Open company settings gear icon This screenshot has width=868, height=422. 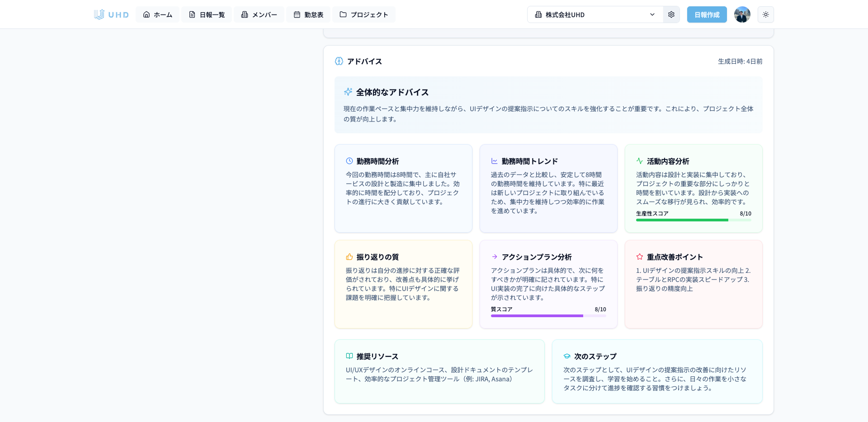click(671, 14)
